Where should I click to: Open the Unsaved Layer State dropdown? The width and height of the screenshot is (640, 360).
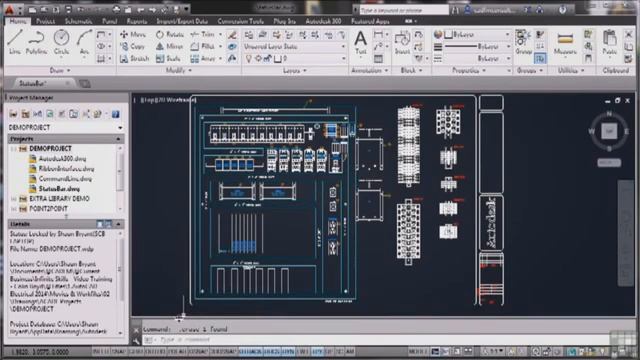(295, 47)
